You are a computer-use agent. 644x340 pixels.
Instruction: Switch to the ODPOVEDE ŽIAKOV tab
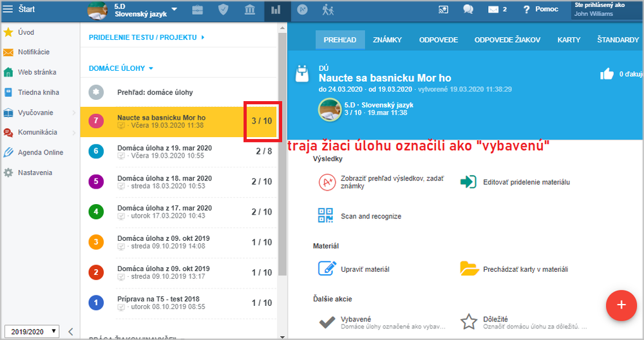tap(507, 40)
